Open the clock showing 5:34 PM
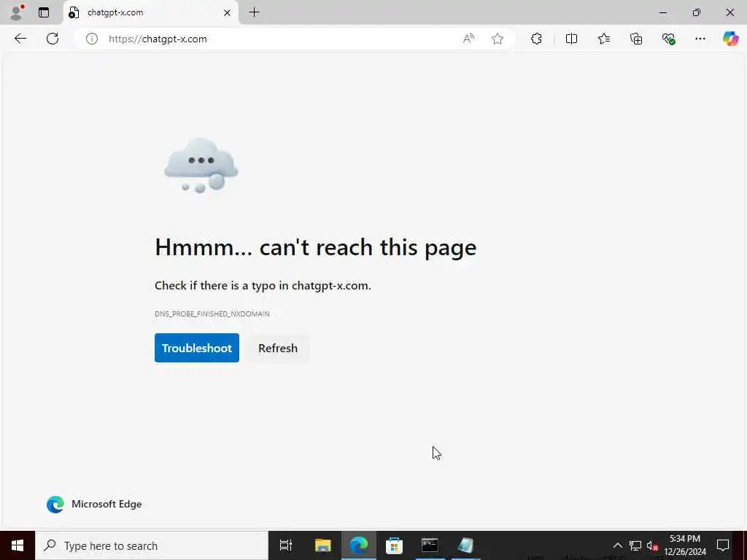The image size is (747, 560). tap(685, 545)
